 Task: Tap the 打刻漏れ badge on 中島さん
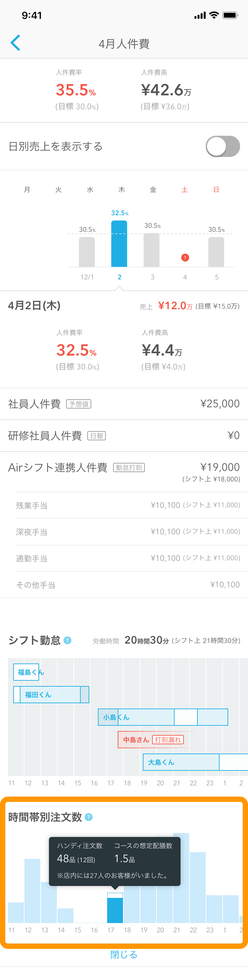168,740
